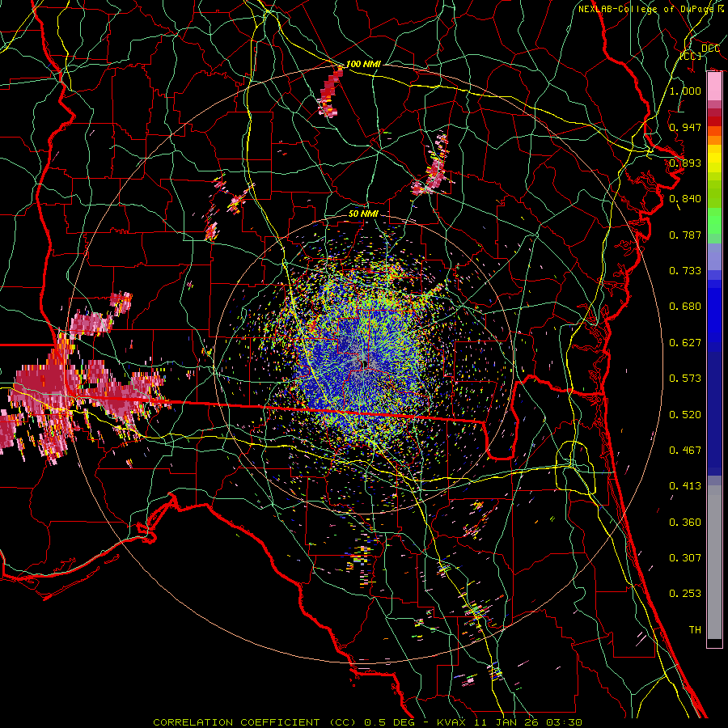Select the 0.520 legend value
The height and width of the screenshot is (728, 728).
(x=685, y=415)
